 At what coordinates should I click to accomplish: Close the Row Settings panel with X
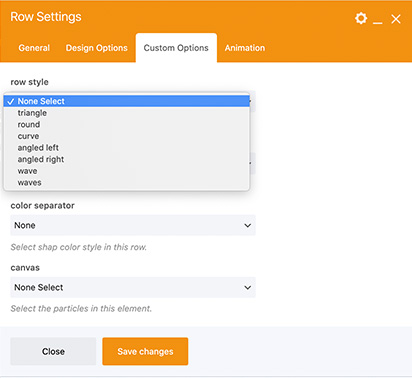pos(396,19)
